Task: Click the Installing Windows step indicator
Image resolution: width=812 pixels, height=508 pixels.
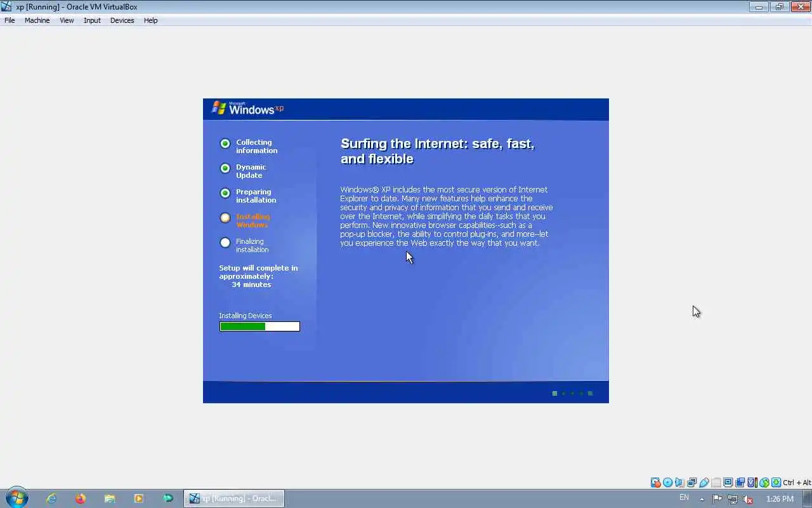Action: click(225, 218)
